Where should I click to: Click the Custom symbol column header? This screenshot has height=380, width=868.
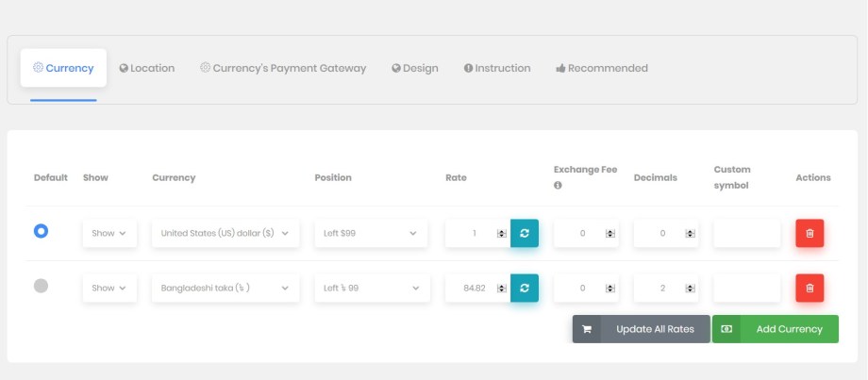[732, 177]
